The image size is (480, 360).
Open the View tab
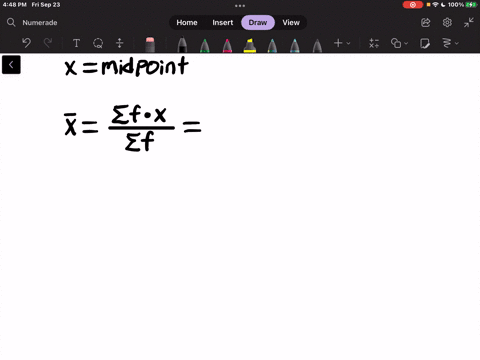291,23
